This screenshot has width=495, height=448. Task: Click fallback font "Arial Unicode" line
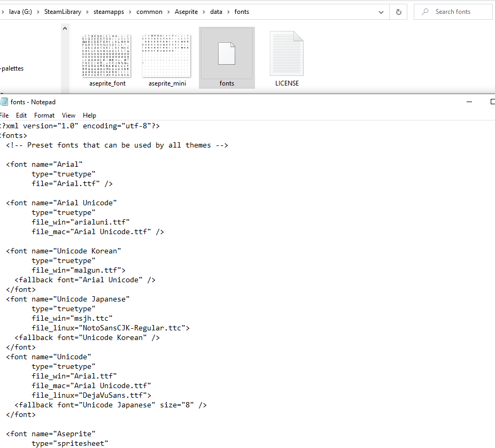[85, 280]
